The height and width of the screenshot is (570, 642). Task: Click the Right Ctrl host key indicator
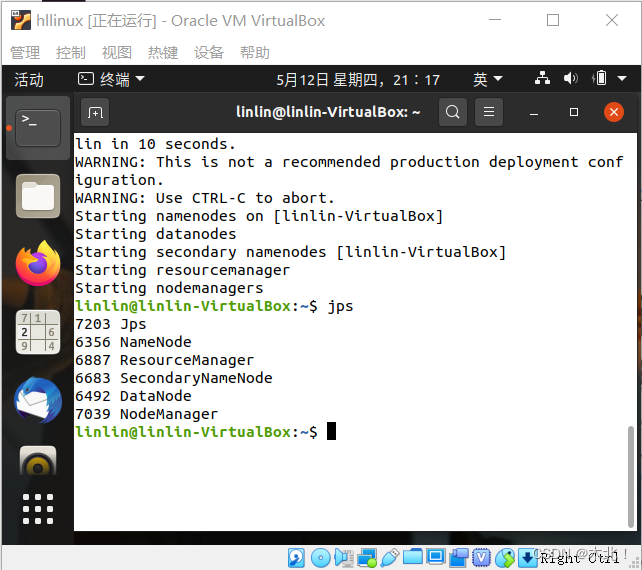click(579, 558)
